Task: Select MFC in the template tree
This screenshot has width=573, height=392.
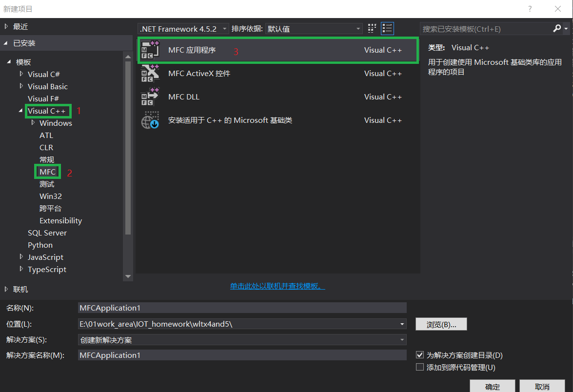Action: (x=47, y=172)
